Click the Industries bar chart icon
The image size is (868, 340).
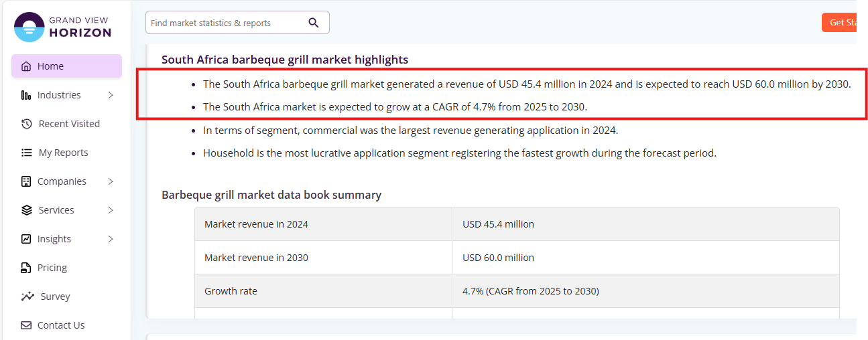(26, 95)
